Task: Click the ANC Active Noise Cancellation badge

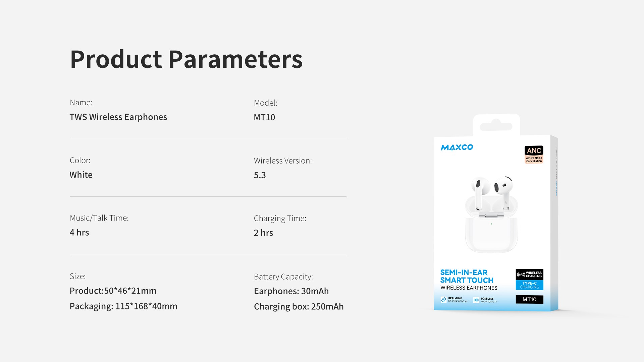Action: coord(534,155)
